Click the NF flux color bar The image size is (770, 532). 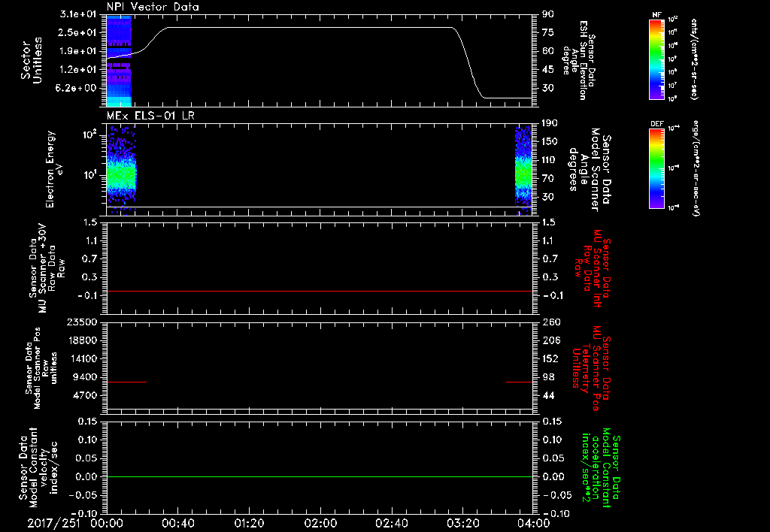click(656, 59)
